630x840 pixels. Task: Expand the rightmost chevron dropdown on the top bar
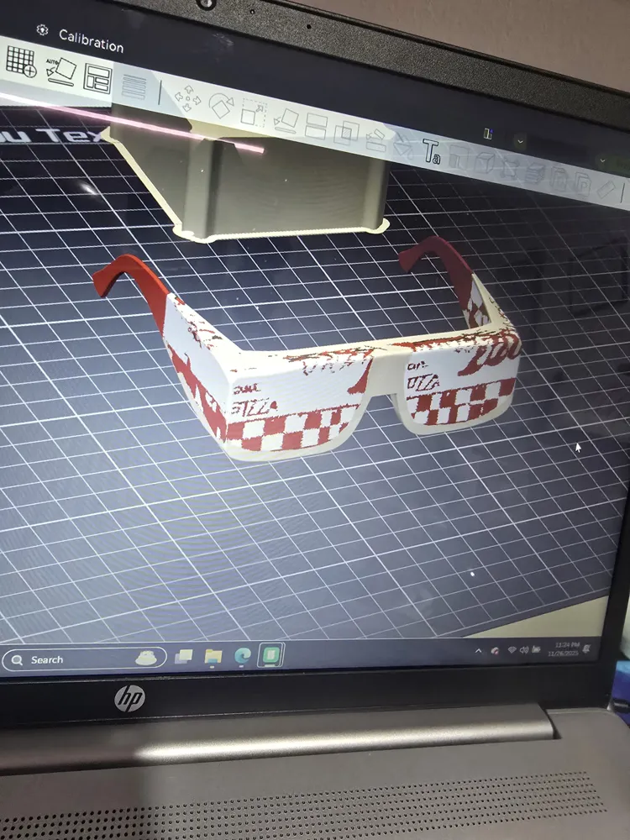[x=602, y=160]
